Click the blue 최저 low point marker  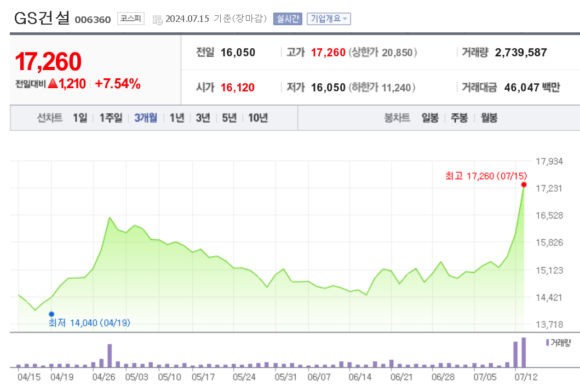point(51,314)
